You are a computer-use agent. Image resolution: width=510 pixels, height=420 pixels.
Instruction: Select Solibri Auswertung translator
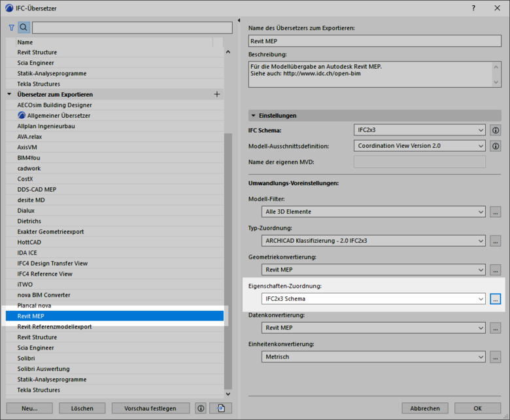(114, 369)
